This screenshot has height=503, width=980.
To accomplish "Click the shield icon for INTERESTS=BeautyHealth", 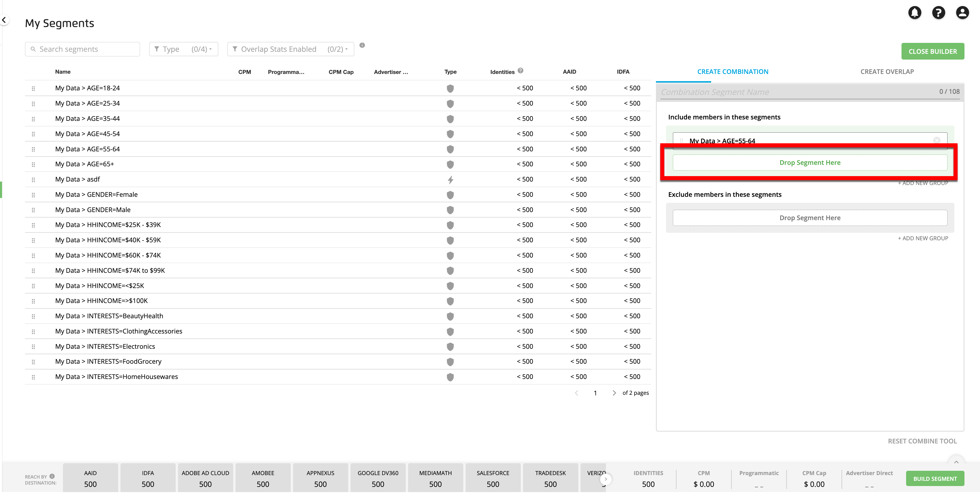I will point(450,316).
